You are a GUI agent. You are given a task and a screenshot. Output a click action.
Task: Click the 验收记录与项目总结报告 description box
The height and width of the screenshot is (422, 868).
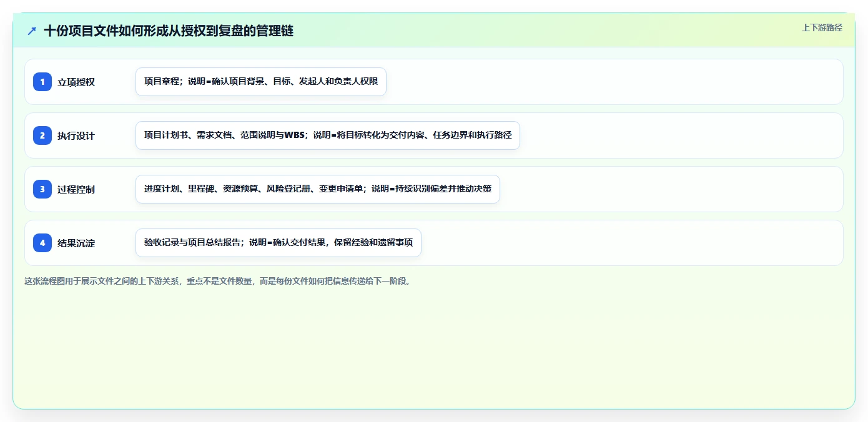click(279, 243)
